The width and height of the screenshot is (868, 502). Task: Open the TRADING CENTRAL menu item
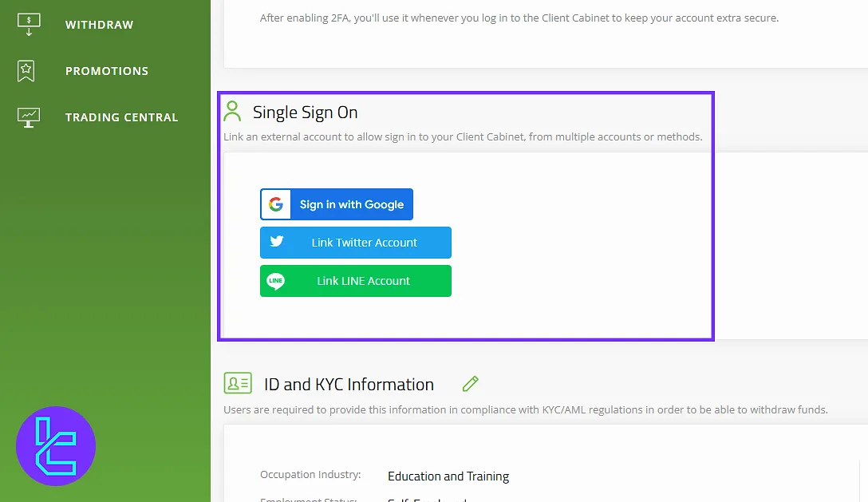122,117
